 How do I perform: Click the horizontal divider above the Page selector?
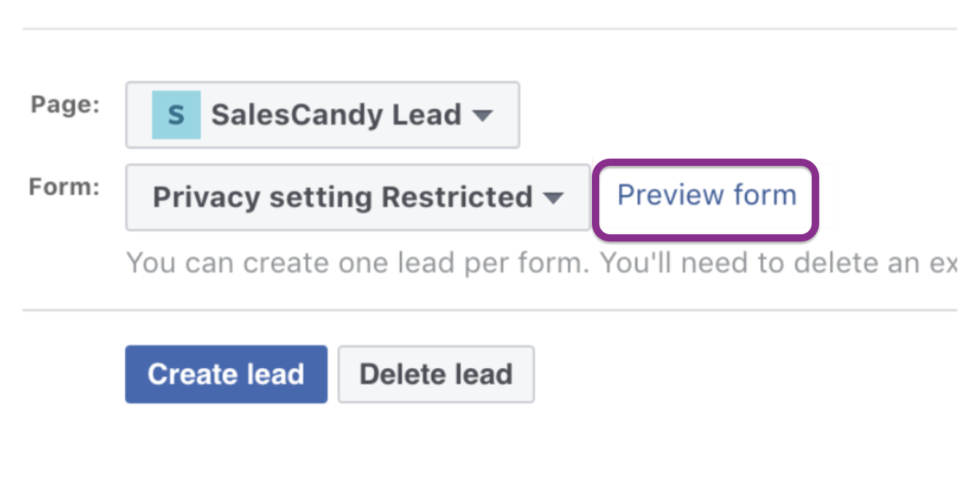489,29
